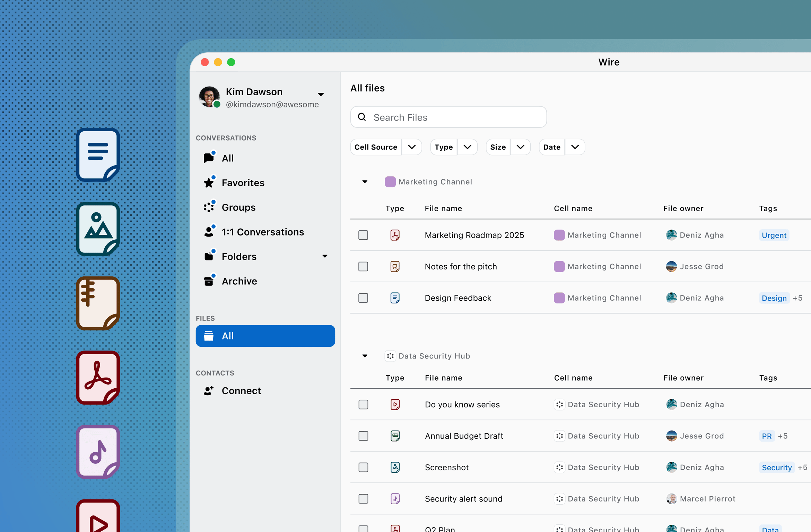Click the large PDF file icon on the left
811x532 pixels.
tap(98, 378)
